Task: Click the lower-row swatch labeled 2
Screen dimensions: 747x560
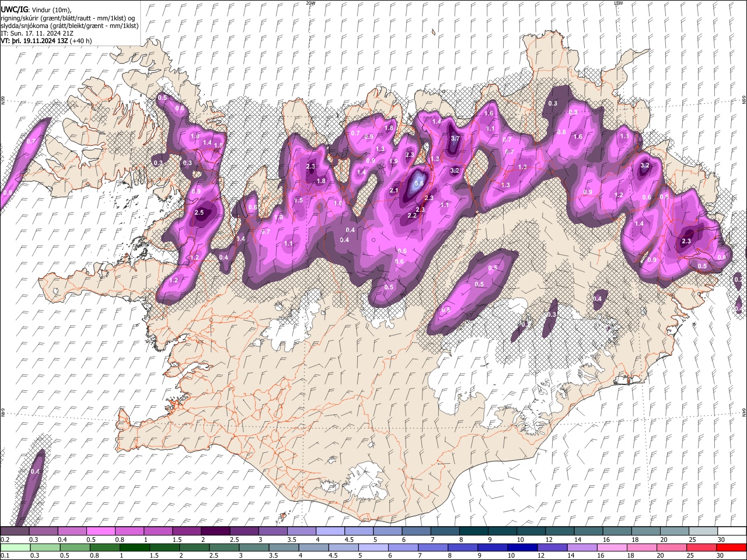Action: 196,547
